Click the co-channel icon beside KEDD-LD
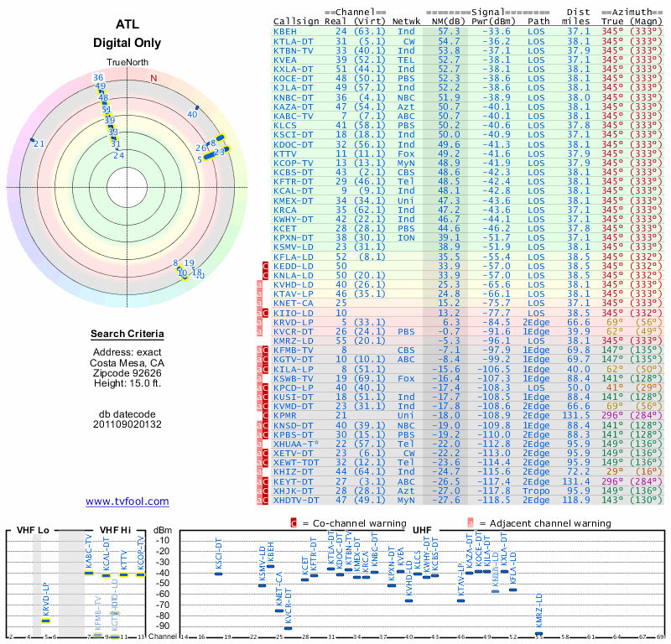 (x=266, y=266)
